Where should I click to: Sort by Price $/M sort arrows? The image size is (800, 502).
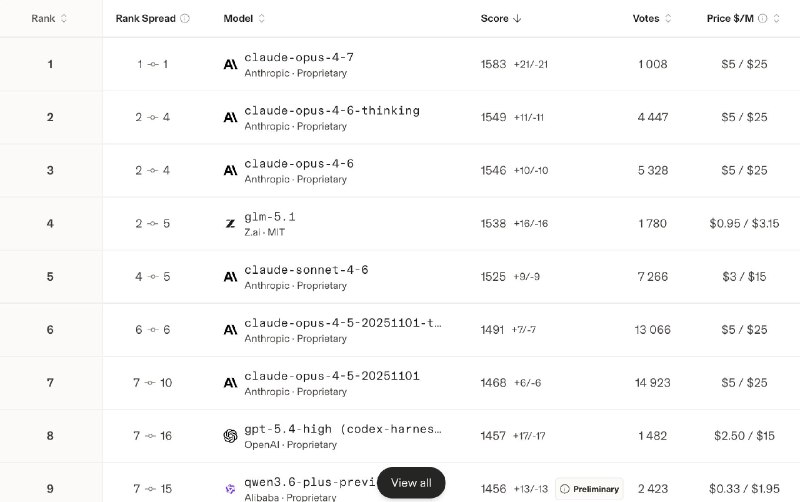(x=777, y=18)
